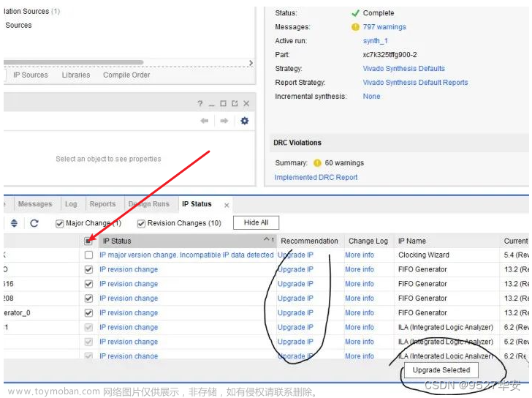
Task: Sort by the Recommendation column header
Action: pos(309,241)
